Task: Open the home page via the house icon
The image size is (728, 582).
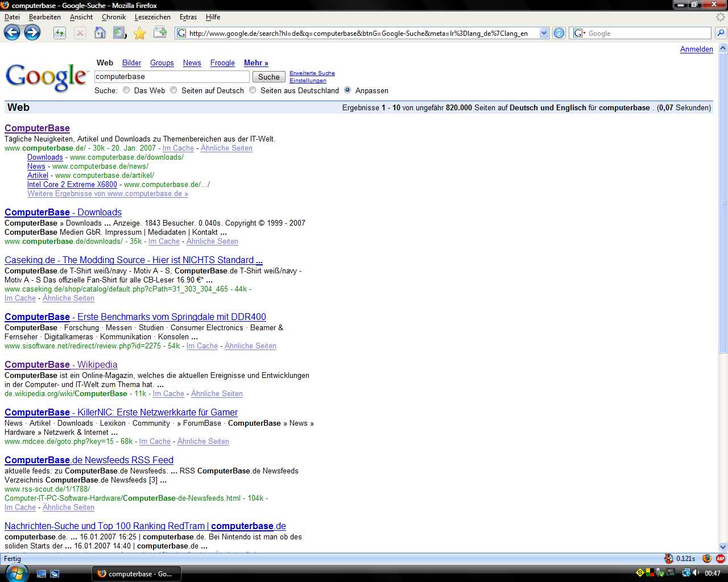Action: [x=100, y=33]
